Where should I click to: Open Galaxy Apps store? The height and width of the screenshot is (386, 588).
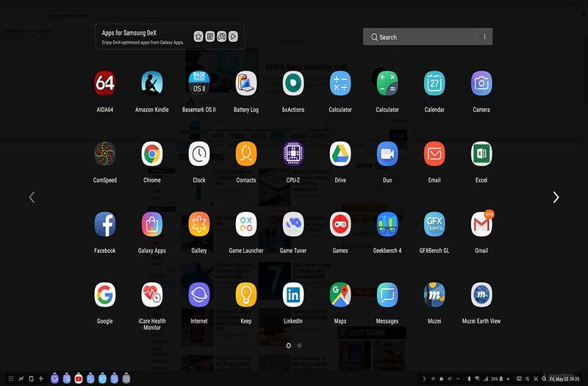152,224
